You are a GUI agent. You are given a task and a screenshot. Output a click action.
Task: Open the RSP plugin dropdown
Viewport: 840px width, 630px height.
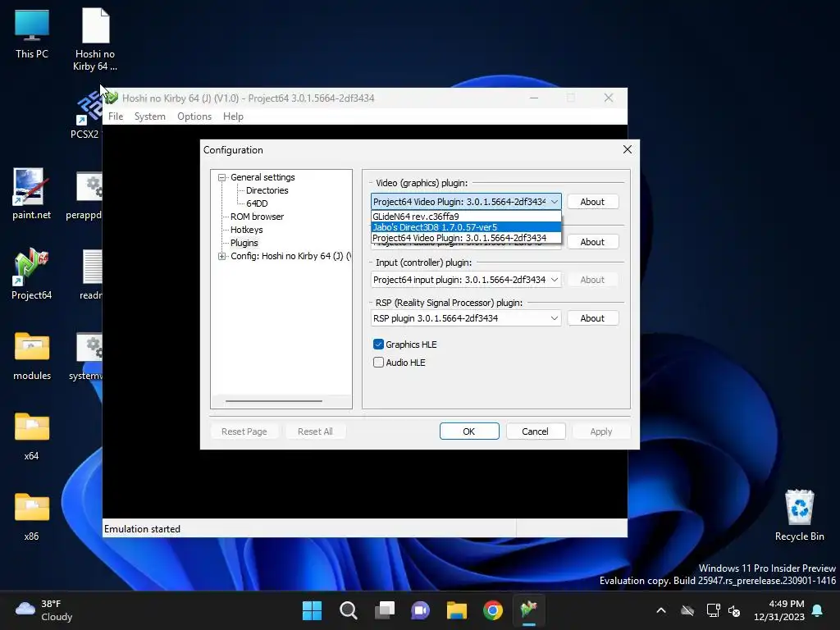466,318
